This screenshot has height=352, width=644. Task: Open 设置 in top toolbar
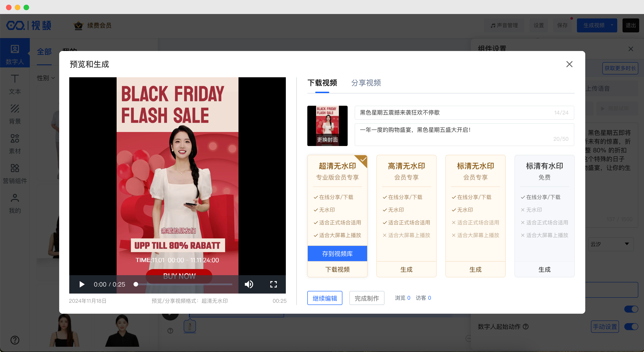[539, 25]
